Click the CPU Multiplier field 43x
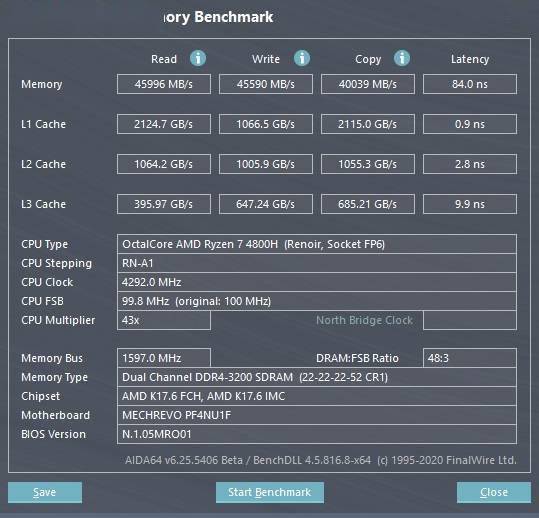 pos(164,320)
